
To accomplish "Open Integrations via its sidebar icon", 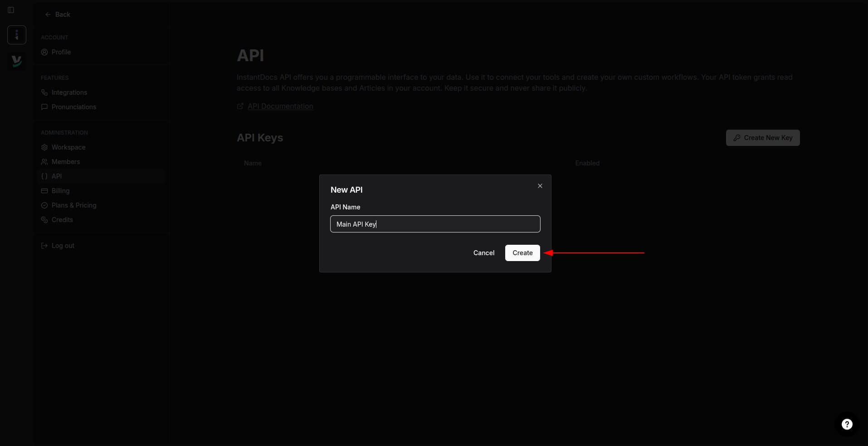I will 44,92.
